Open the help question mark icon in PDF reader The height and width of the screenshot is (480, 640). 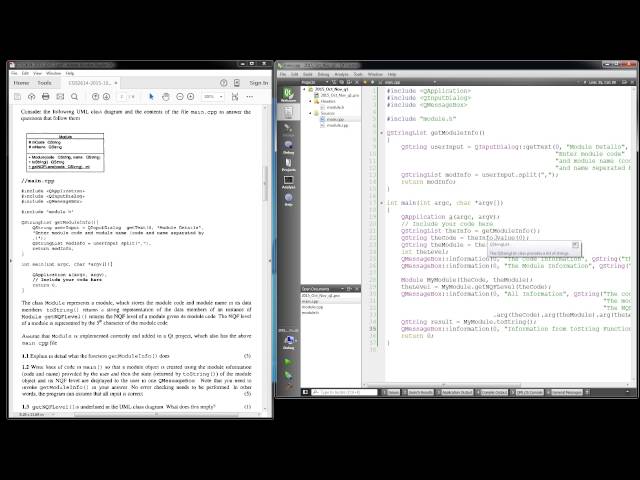click(x=224, y=83)
